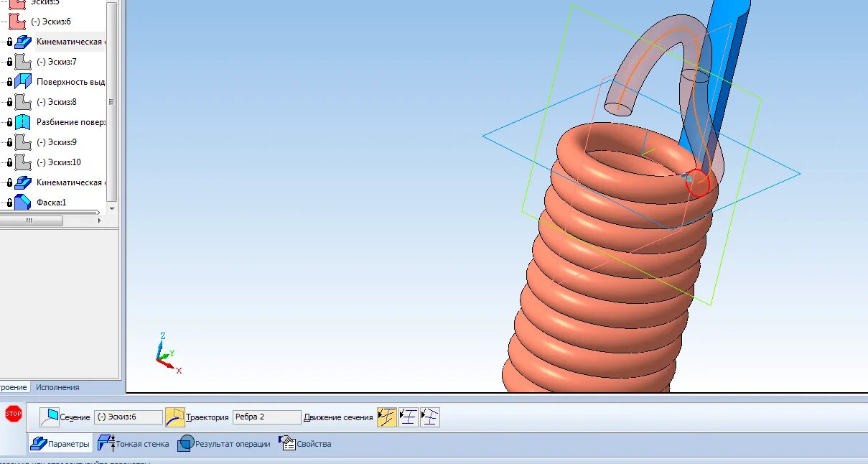Click the Фаска:1 chamfer icon

pyautogui.click(x=23, y=203)
